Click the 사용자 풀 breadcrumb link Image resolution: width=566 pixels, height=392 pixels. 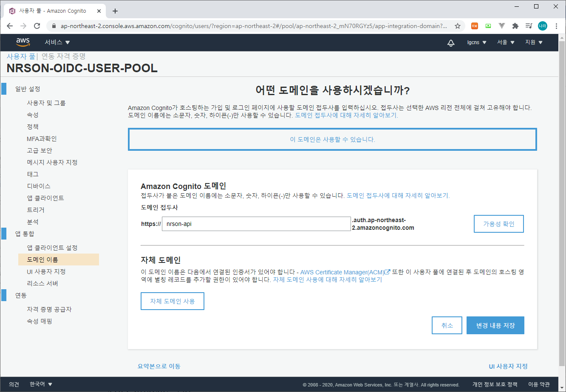pos(21,56)
